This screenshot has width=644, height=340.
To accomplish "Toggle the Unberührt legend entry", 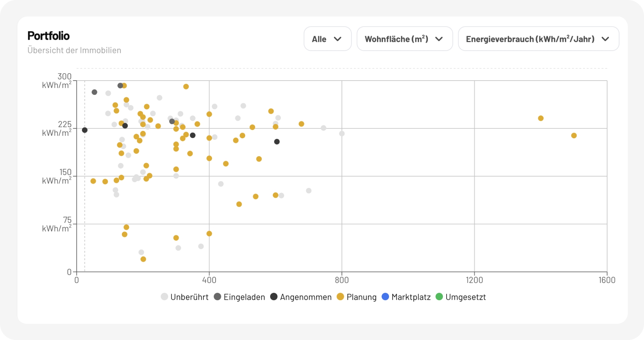I will tap(185, 297).
